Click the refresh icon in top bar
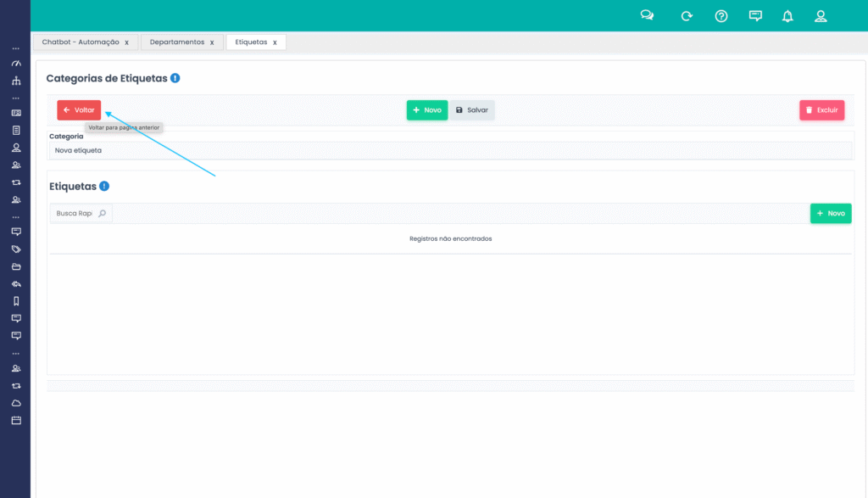The image size is (868, 498). pos(687,16)
